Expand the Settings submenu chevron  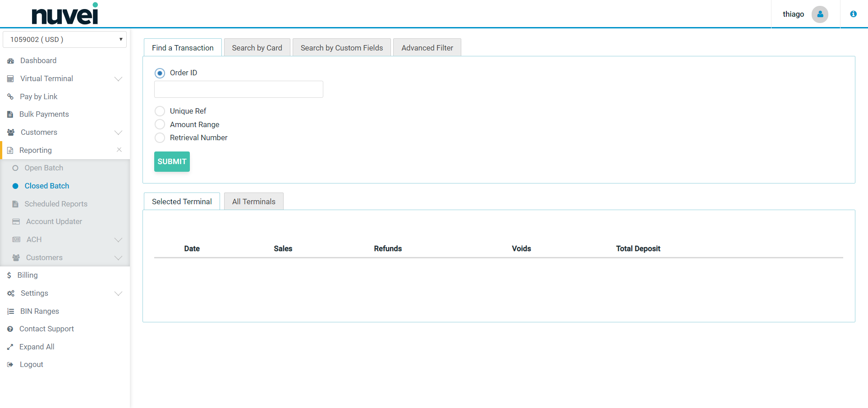point(118,293)
